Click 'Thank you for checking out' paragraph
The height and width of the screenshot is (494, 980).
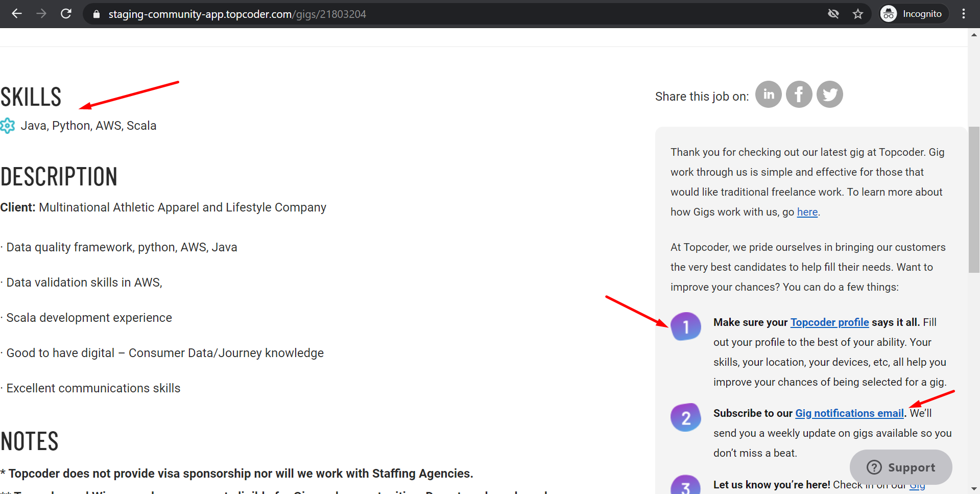click(x=808, y=182)
